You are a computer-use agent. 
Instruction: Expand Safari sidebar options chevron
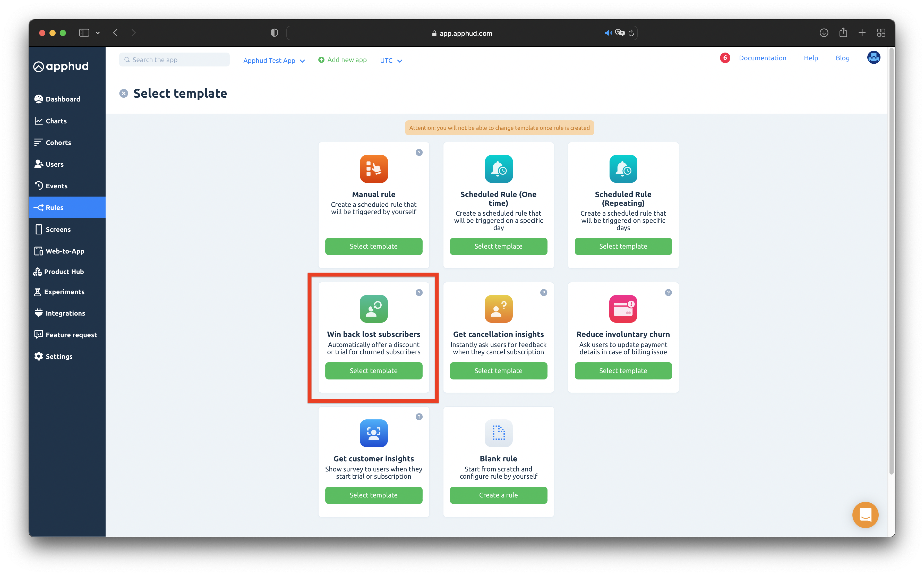tap(98, 33)
